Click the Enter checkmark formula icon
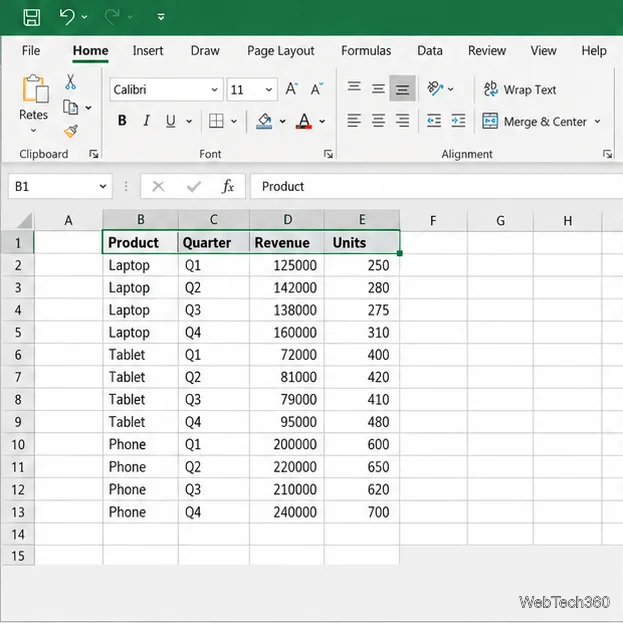The width and height of the screenshot is (623, 623). pyautogui.click(x=193, y=186)
